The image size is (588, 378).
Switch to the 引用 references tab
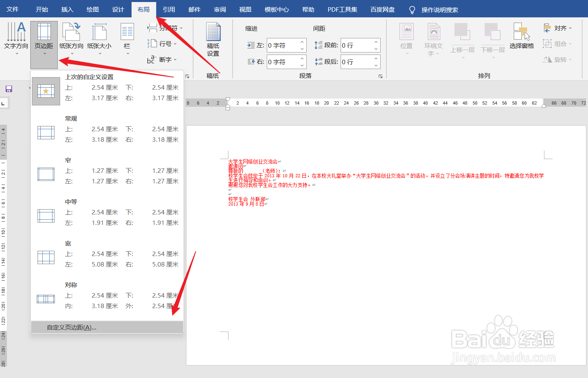pyautogui.click(x=169, y=9)
